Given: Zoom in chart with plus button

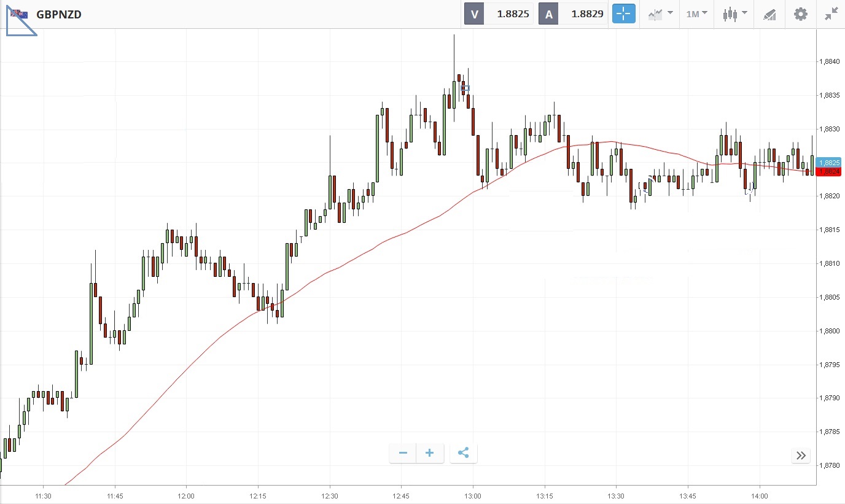Looking at the screenshot, I should click(x=430, y=454).
